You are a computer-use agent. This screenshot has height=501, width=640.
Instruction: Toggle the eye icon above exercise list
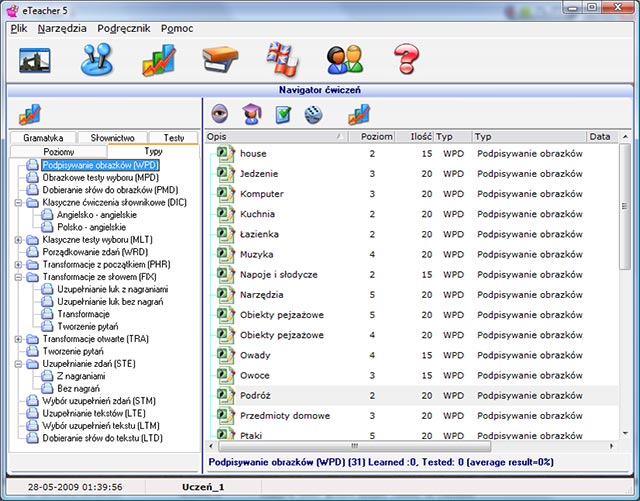(220, 114)
